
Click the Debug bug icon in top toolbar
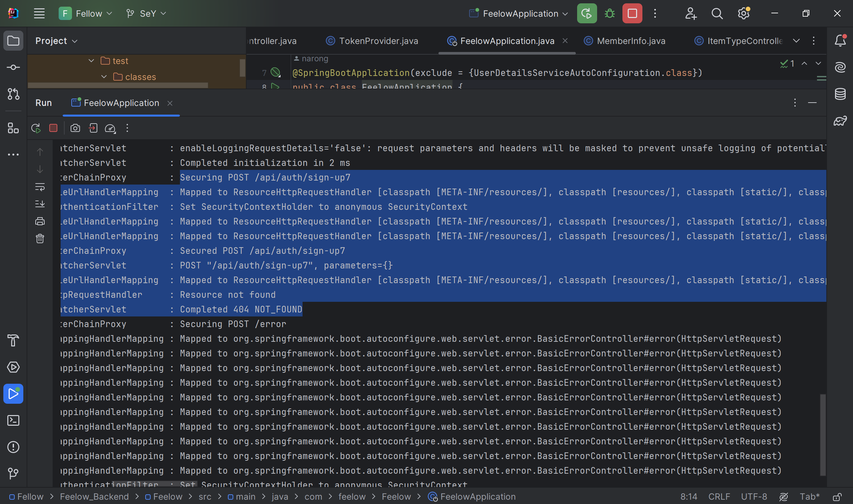pos(609,14)
